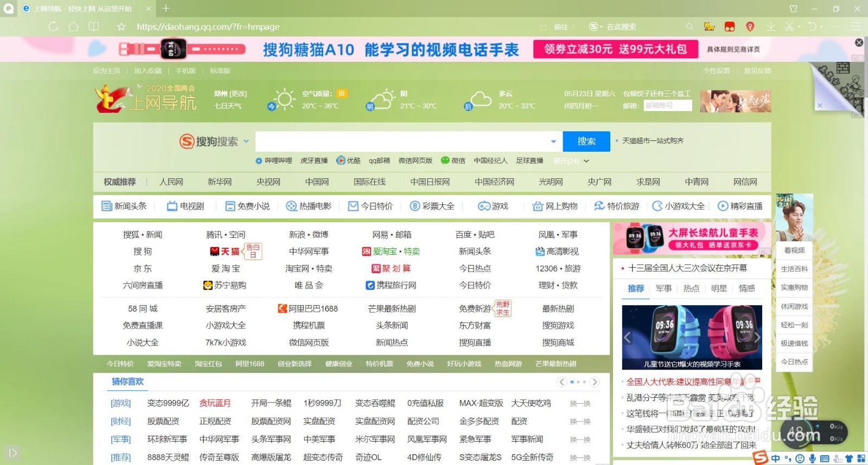
Task: Close the top banner advertisement
Action: click(x=859, y=42)
